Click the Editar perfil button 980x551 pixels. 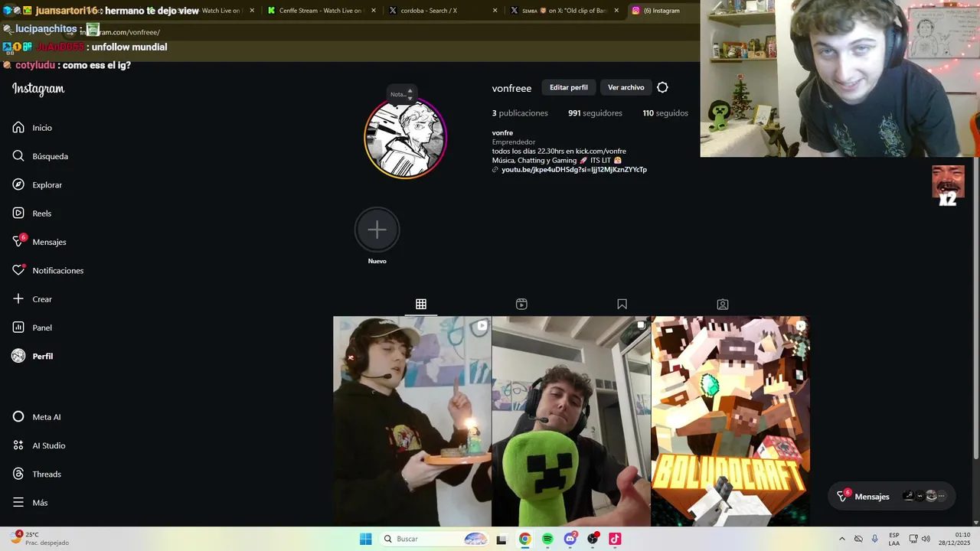click(569, 87)
